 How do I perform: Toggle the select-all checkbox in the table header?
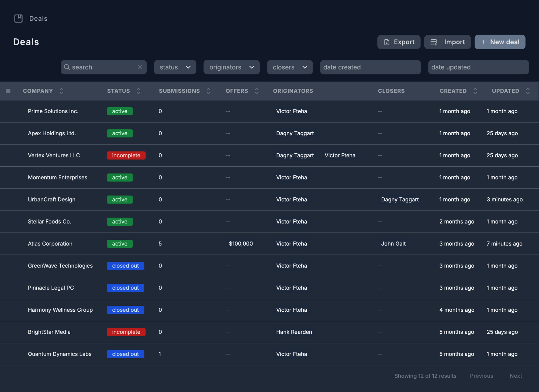coord(8,91)
